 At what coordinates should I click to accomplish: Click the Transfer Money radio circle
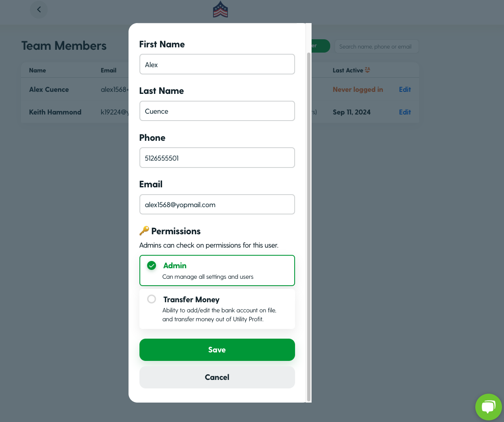[x=152, y=299]
